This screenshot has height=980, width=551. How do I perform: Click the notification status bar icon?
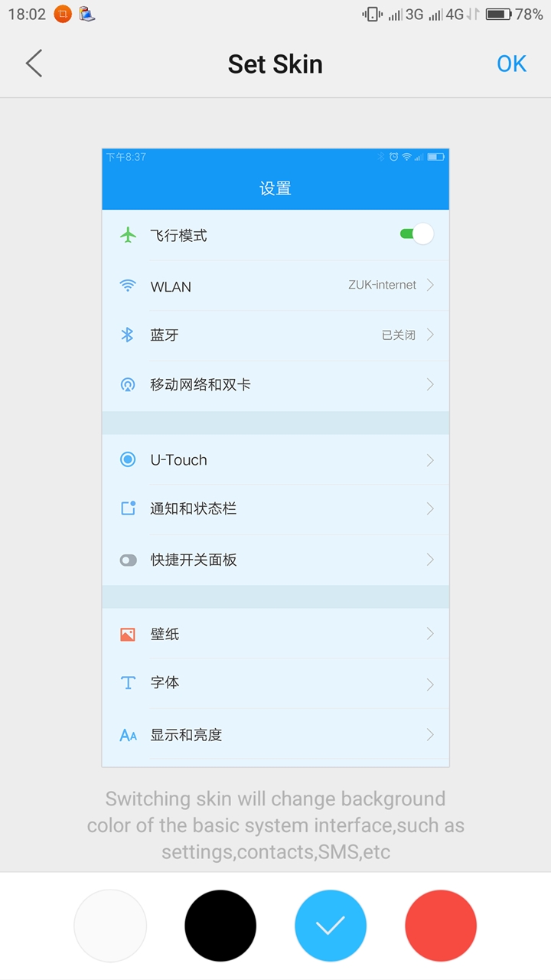128,508
